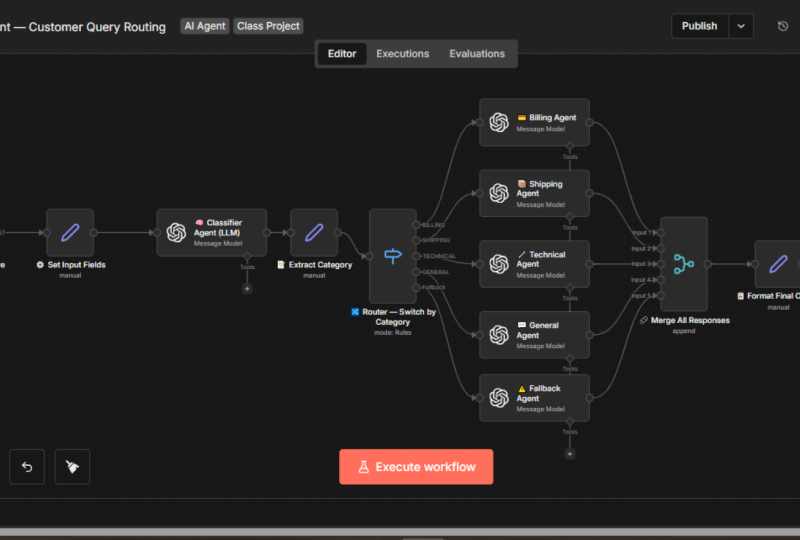Click the SHIPPING output port on Router
The height and width of the screenshot is (540, 800).
pos(416,240)
